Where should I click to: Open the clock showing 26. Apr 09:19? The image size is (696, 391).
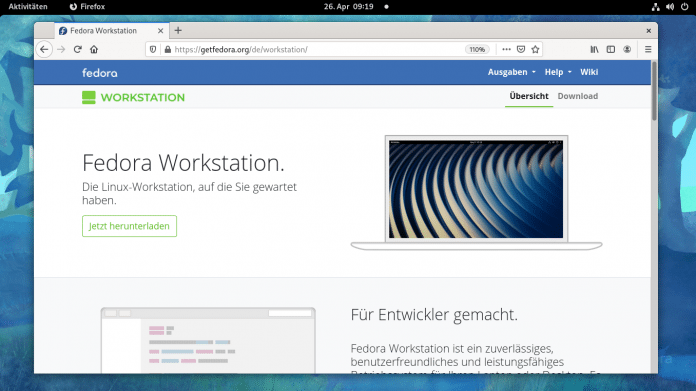[348, 7]
